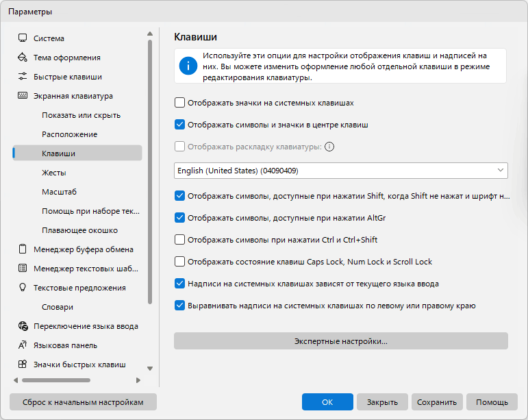Click the Сохранить button
The image size is (528, 420).
437,402
